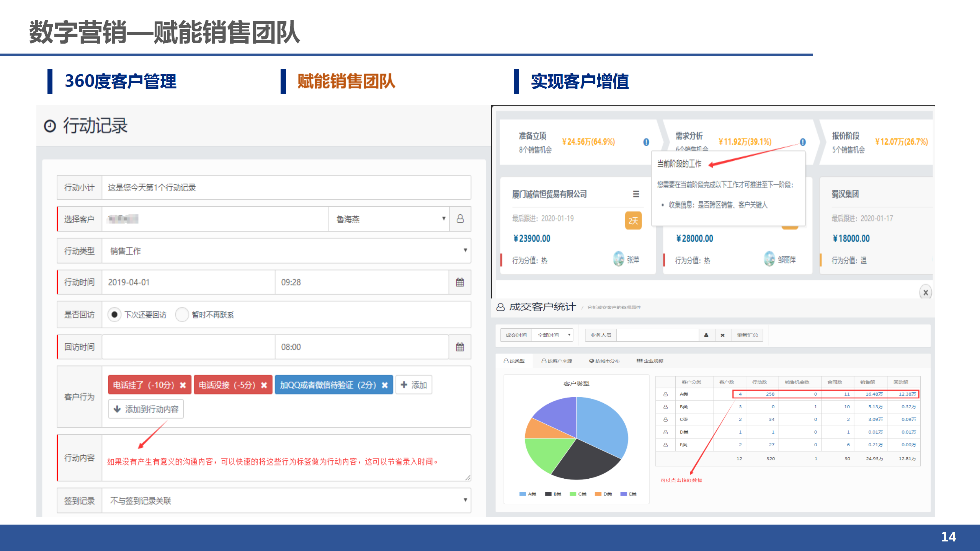
Task: Click person picker icon next to 业务人员
Action: [706, 335]
